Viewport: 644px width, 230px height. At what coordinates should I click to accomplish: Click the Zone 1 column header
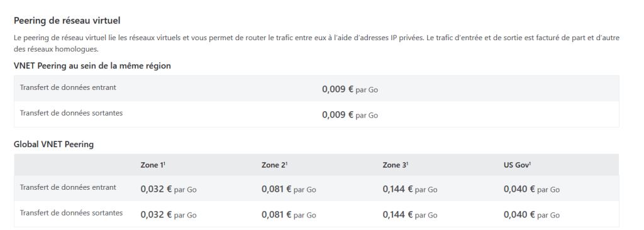point(153,165)
